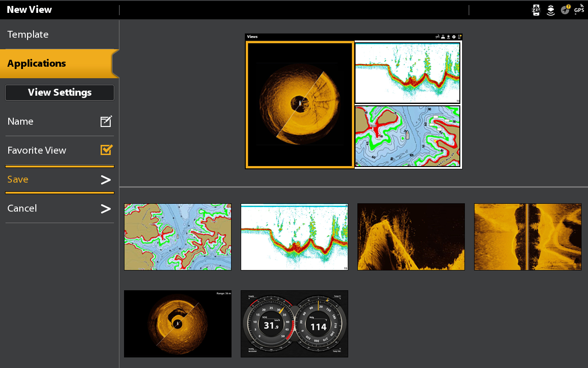Select the Applications tab
588x368 pixels.
[59, 63]
